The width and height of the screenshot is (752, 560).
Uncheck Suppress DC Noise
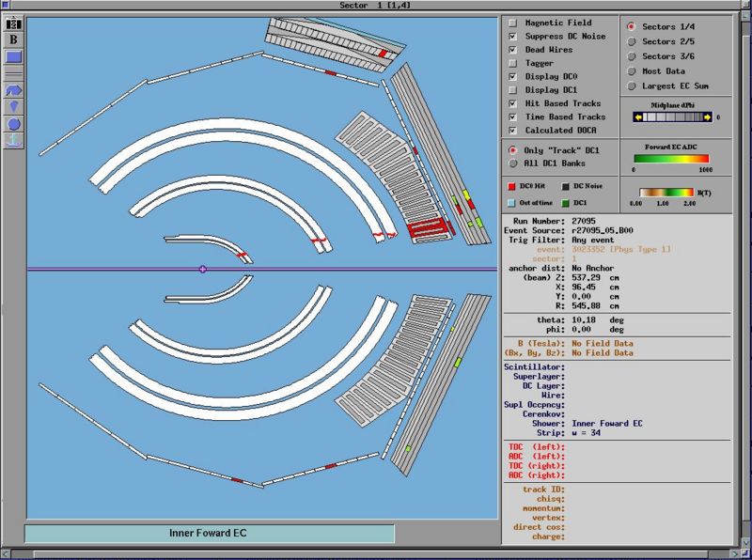(x=512, y=36)
